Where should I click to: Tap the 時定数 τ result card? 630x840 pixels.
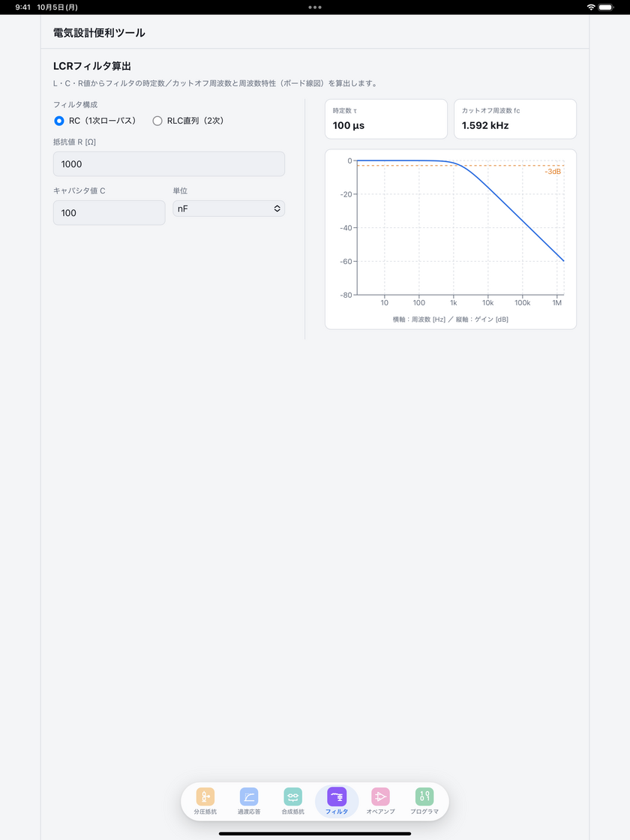[x=386, y=119]
